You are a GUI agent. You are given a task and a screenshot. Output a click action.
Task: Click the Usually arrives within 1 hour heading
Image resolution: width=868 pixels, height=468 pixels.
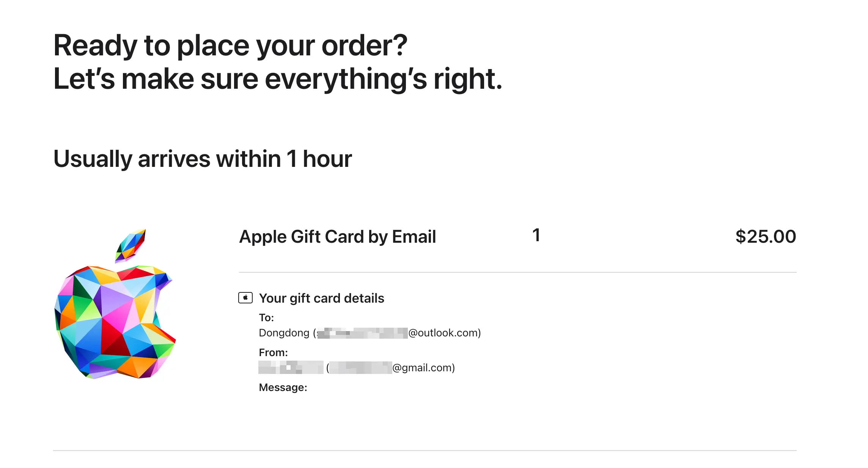tap(203, 159)
